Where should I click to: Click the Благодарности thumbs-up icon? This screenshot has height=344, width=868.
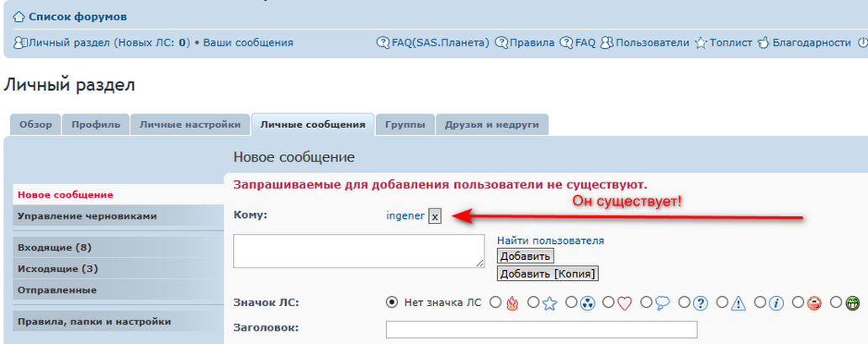(x=764, y=42)
